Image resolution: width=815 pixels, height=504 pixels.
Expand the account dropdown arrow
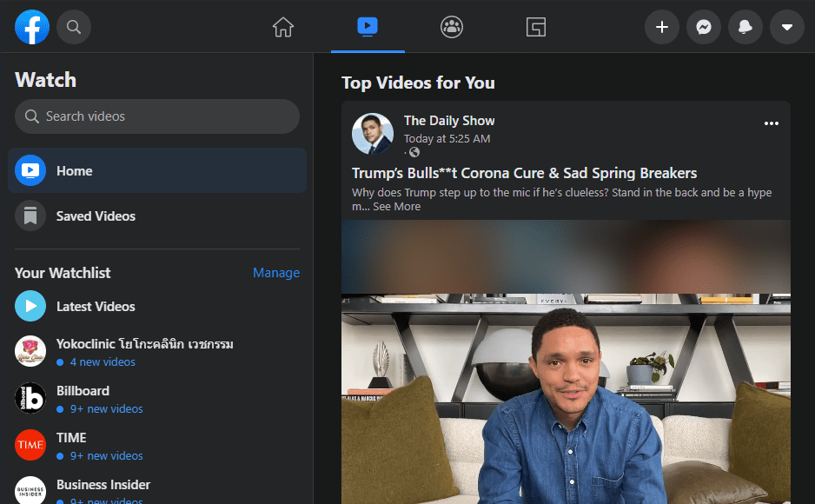[787, 27]
